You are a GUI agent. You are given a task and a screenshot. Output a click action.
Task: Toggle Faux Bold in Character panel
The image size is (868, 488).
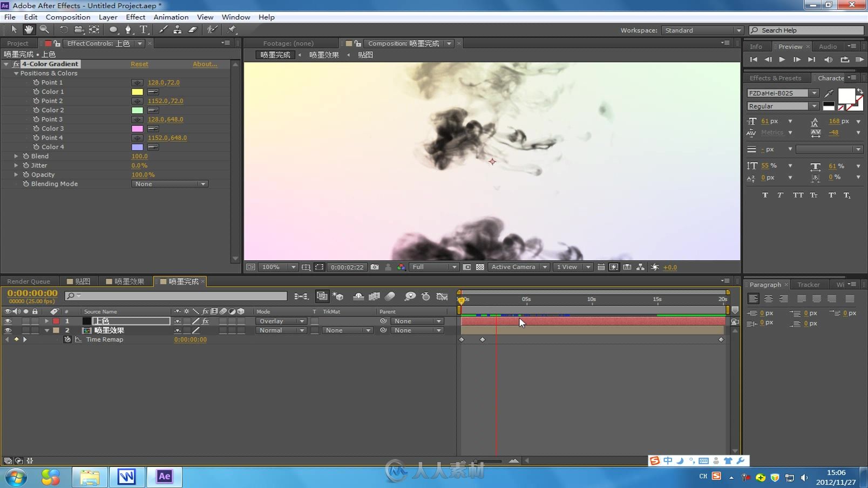pos(765,195)
